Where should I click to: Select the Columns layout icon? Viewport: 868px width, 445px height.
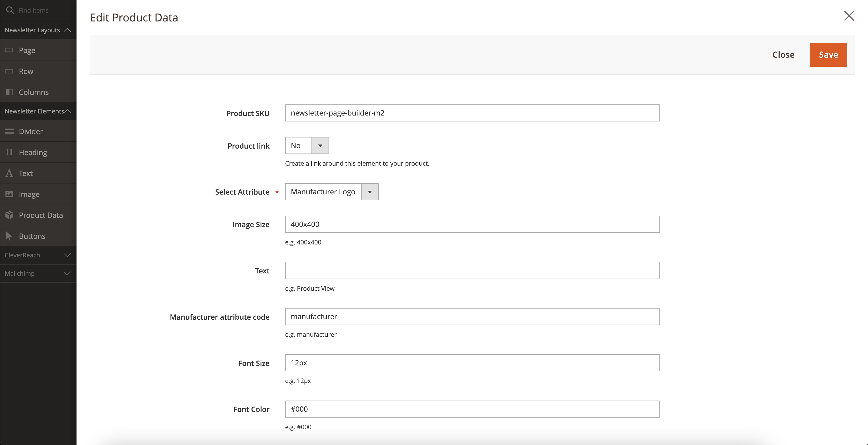(9, 92)
